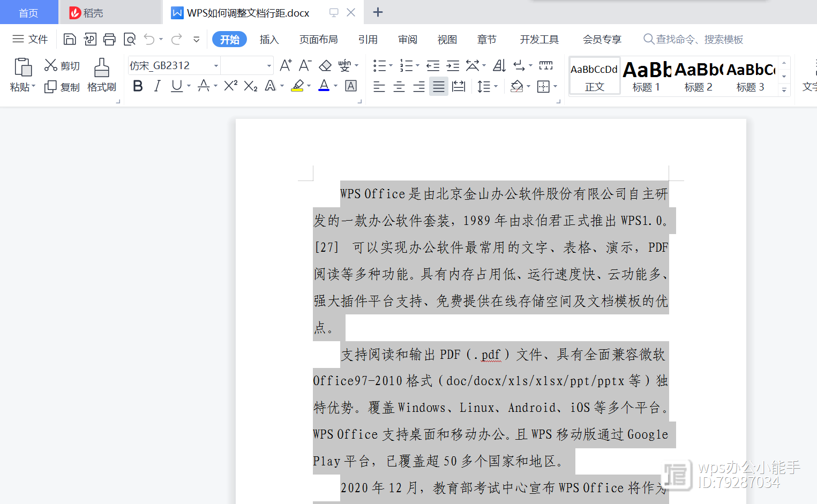
Task: Click the Subscript X₂ icon
Action: [x=251, y=86]
